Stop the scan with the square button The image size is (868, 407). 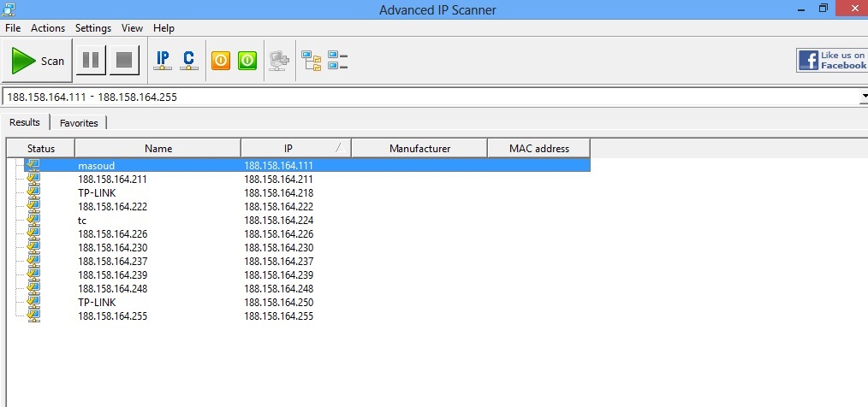124,60
